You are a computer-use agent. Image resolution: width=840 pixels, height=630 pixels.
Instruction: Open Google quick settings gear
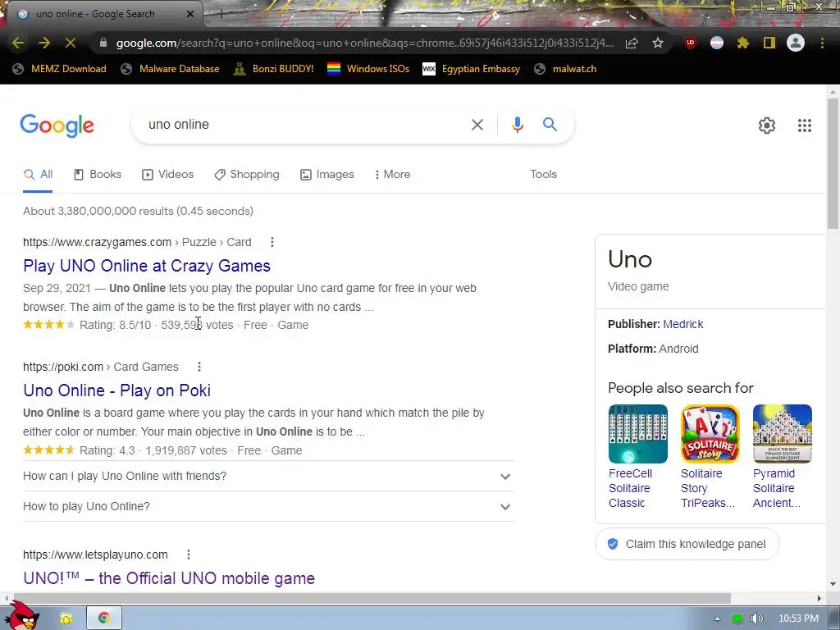click(767, 126)
